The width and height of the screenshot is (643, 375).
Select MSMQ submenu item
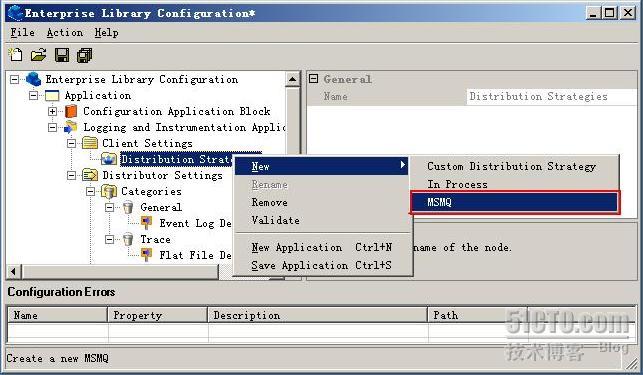(515, 202)
